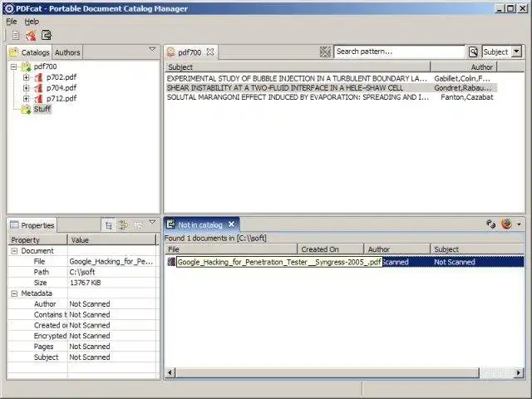Click the red PDF import toolbar icon
The height and width of the screenshot is (399, 532).
click(x=31, y=35)
